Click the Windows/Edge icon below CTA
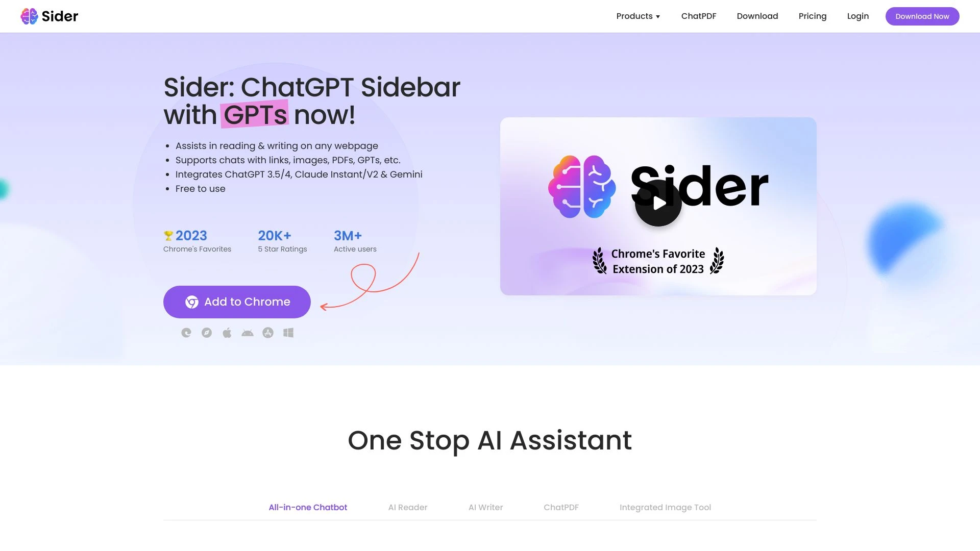Viewport: 980px width, 551px height. [x=288, y=332]
